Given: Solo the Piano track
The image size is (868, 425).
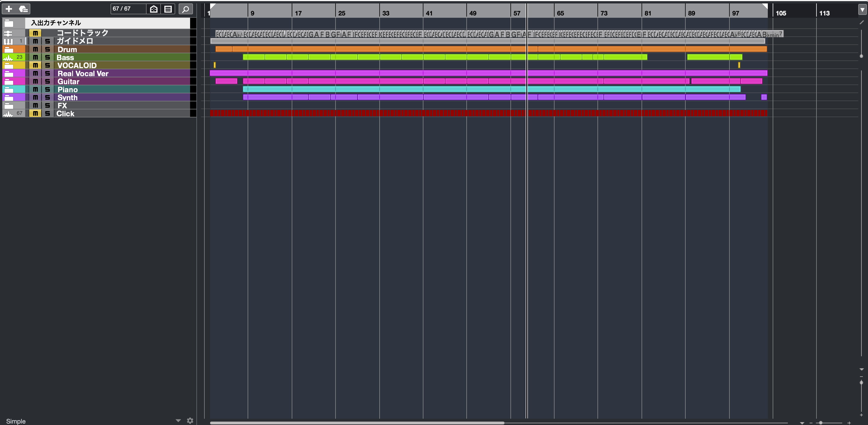Looking at the screenshot, I should (x=48, y=89).
